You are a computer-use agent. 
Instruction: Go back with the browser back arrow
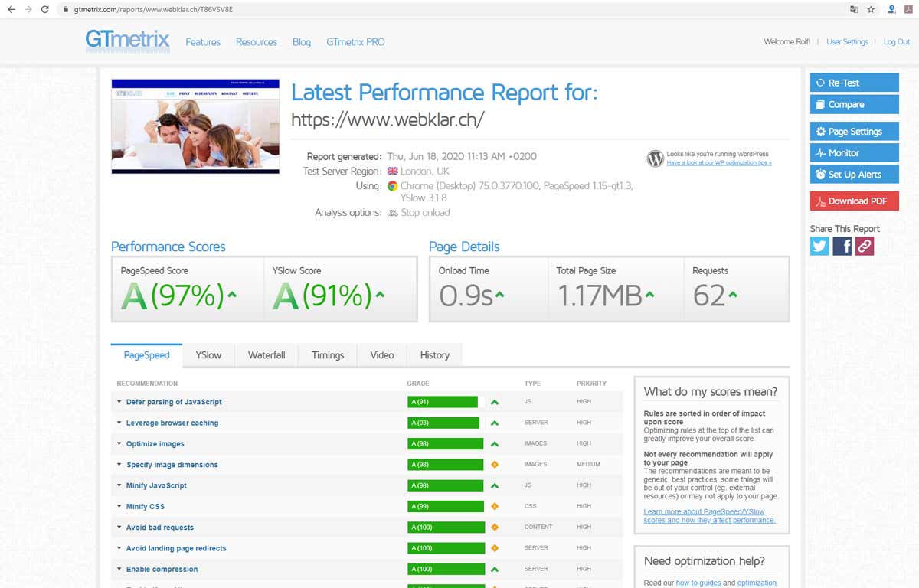point(11,9)
